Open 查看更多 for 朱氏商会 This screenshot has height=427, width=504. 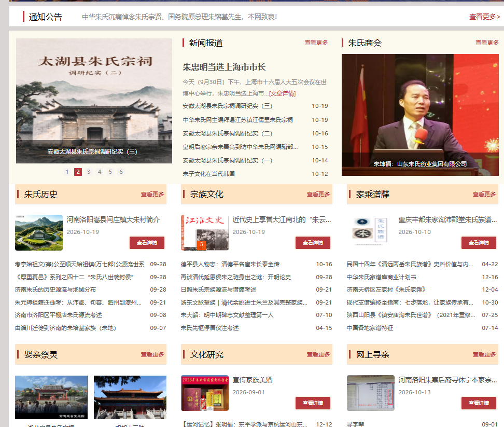tap(487, 43)
